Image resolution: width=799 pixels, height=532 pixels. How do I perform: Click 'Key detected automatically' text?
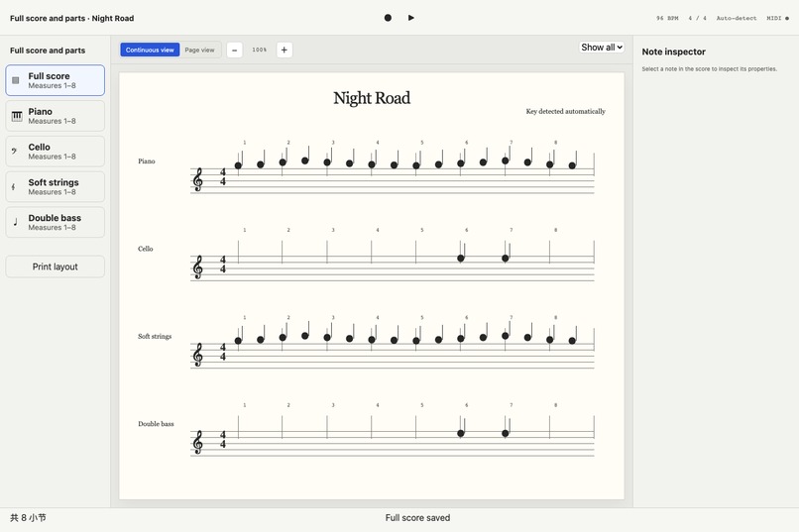566,112
